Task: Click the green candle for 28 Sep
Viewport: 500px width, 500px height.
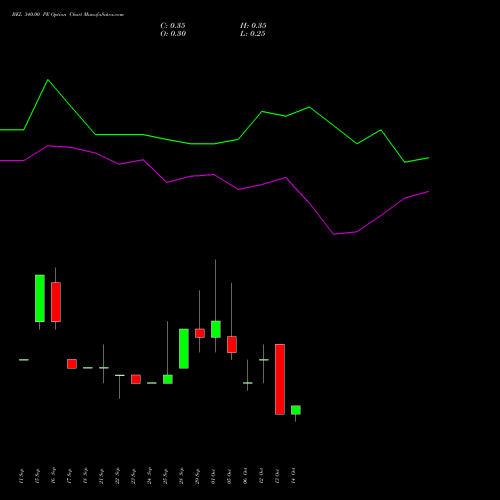Action: (184, 349)
